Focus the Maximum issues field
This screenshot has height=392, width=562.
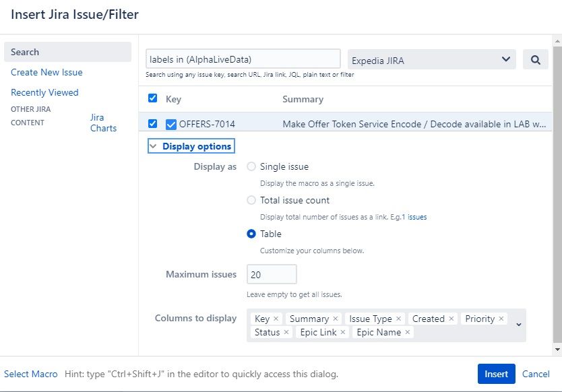(272, 275)
